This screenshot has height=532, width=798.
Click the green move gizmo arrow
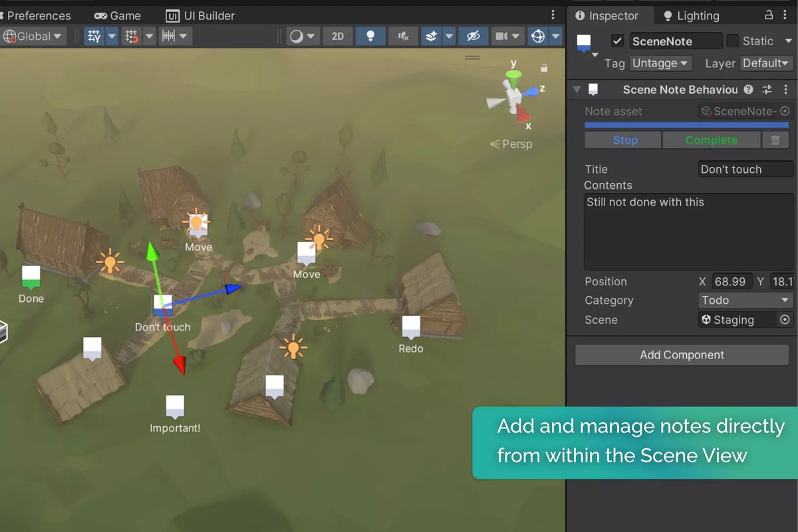tap(152, 251)
